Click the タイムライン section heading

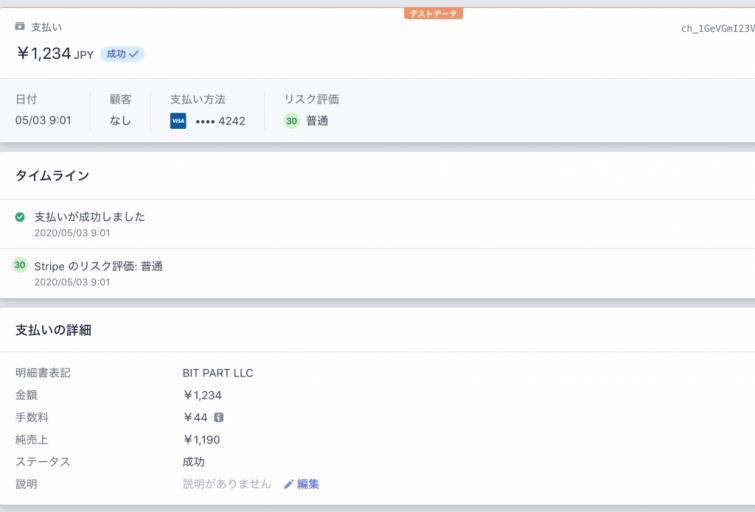tap(52, 176)
